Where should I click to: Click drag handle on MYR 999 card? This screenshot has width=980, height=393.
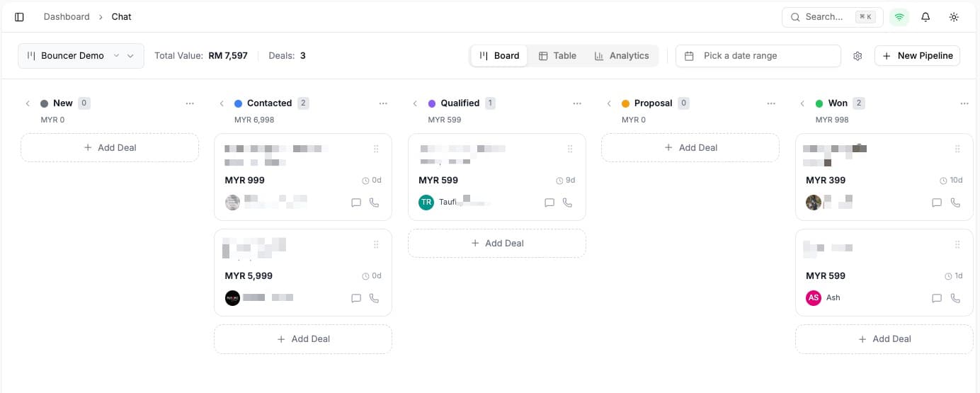click(376, 149)
